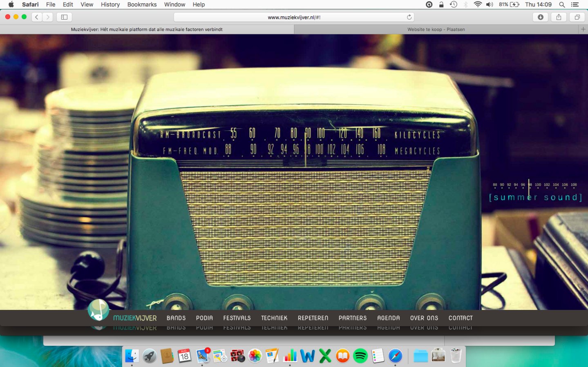Open battery status at 81%

(509, 4)
